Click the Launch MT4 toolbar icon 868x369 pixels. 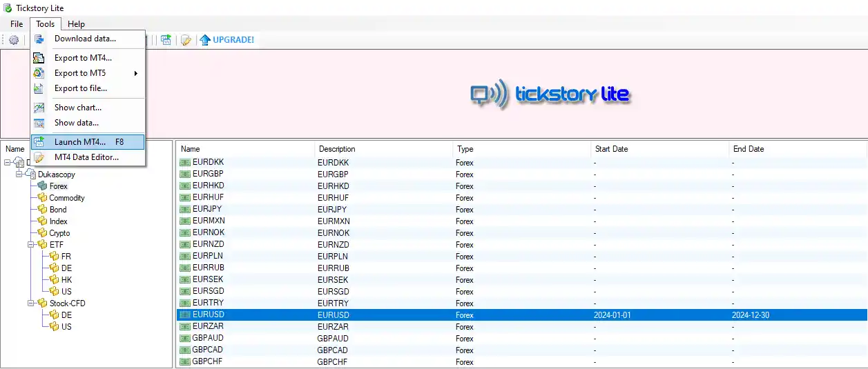tap(166, 40)
